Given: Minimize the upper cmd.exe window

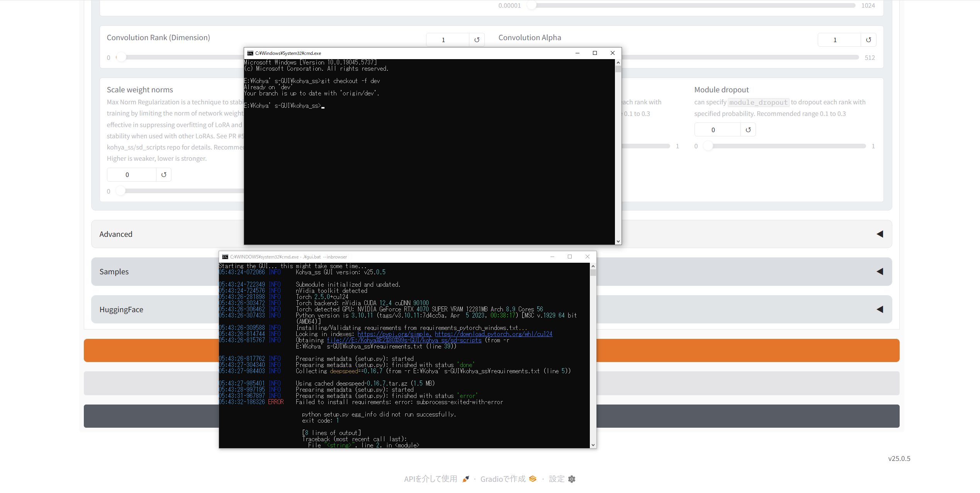Looking at the screenshot, I should coord(577,53).
